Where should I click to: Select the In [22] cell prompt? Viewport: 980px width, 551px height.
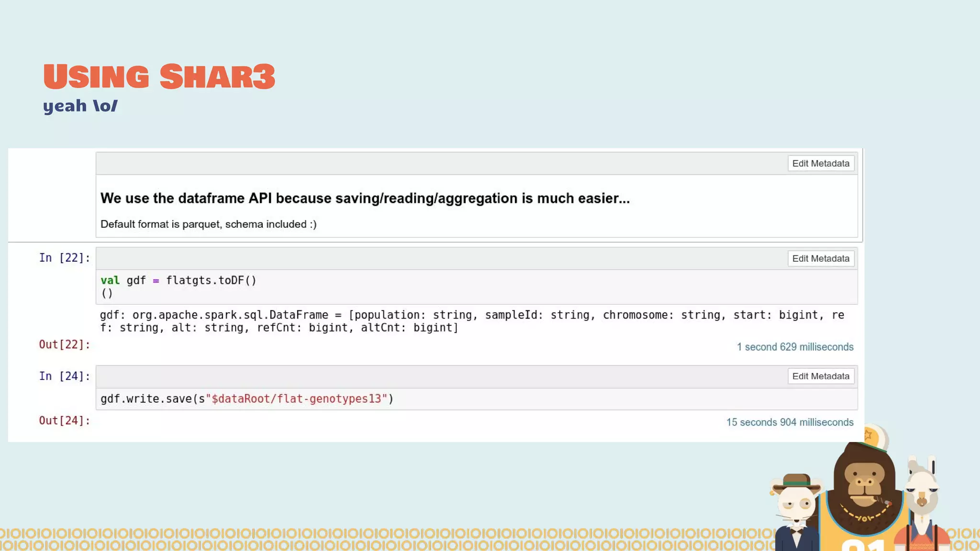point(65,258)
